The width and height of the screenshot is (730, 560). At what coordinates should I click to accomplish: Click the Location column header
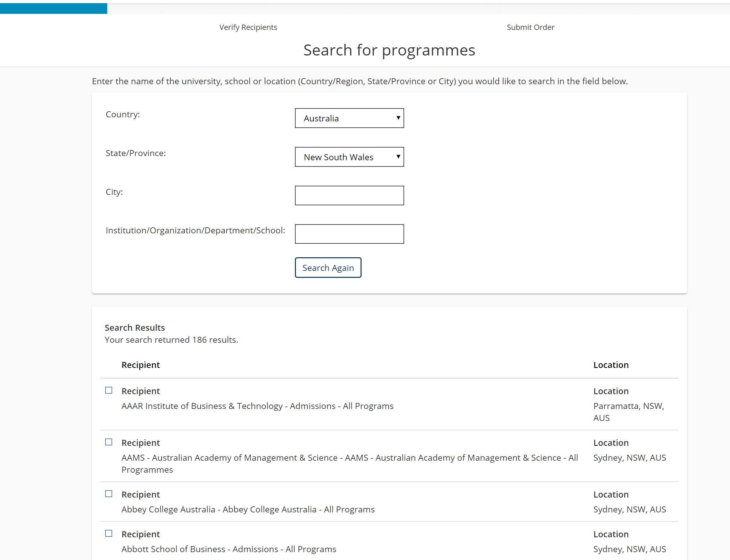click(611, 365)
